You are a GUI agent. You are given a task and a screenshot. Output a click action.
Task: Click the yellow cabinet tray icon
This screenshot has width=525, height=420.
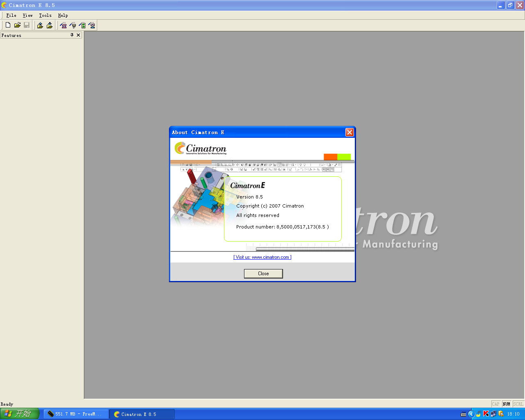[501, 414]
